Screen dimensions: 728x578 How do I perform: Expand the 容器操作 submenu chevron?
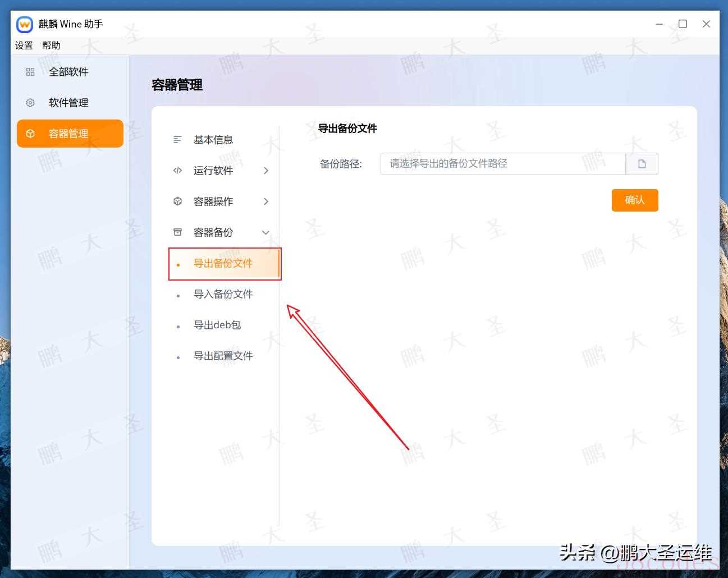pos(266,201)
